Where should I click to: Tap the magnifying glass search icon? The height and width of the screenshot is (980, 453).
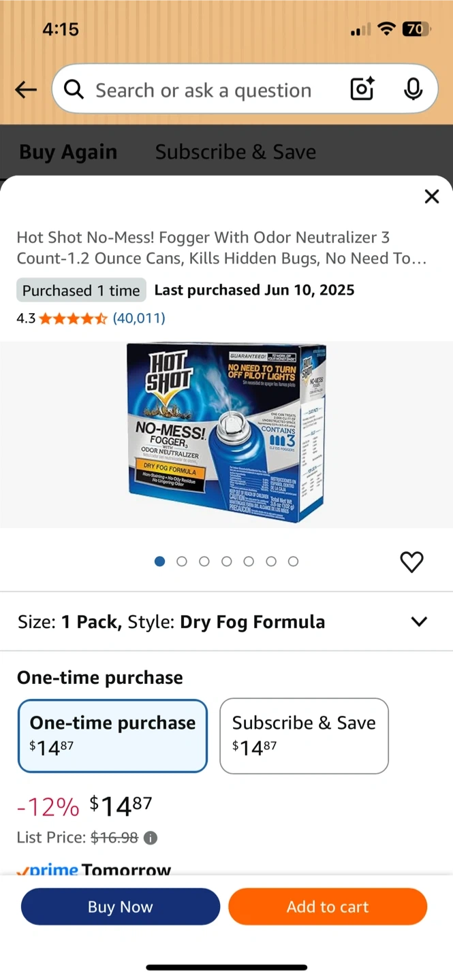(x=74, y=89)
